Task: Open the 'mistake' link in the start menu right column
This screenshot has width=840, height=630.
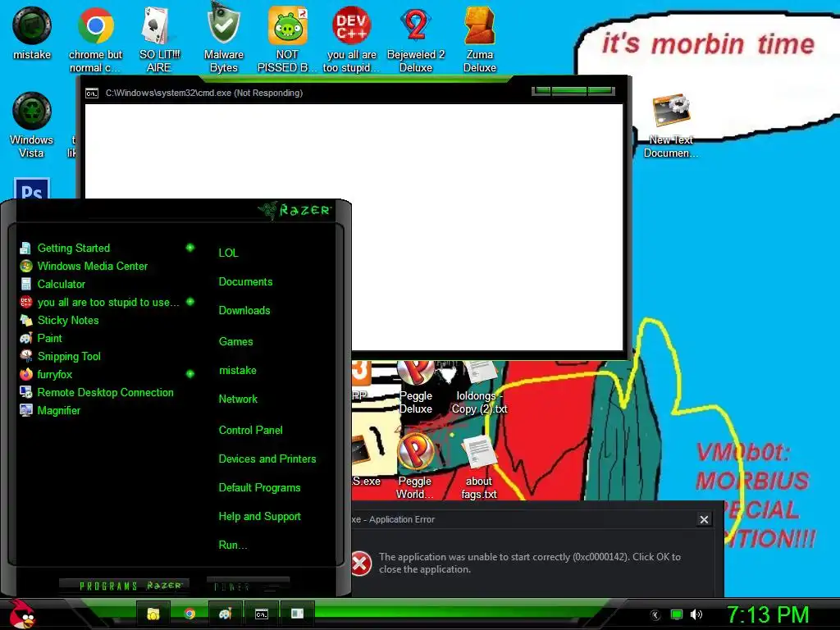Action: 237,371
